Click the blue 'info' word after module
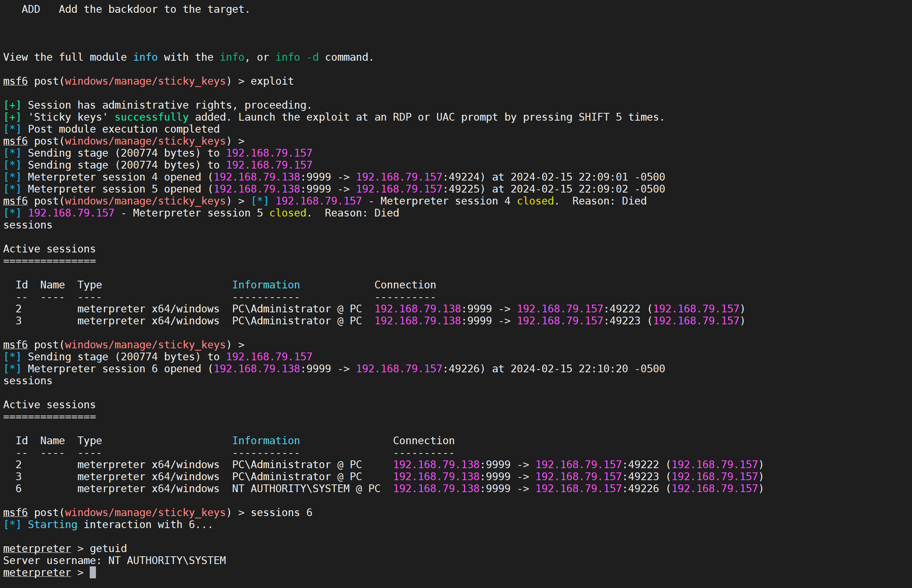This screenshot has height=588, width=912. click(145, 57)
